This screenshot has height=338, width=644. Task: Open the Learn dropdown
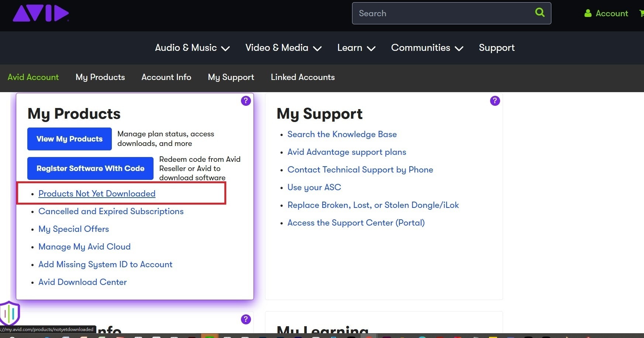tap(356, 48)
